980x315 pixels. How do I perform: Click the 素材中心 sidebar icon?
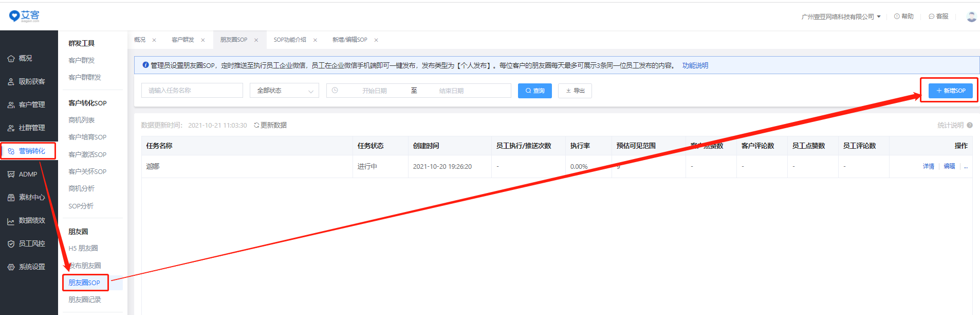coord(11,198)
